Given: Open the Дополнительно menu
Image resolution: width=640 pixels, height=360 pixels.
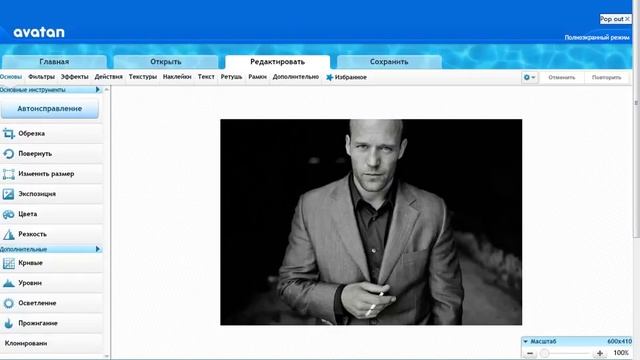Looking at the screenshot, I should 296,77.
